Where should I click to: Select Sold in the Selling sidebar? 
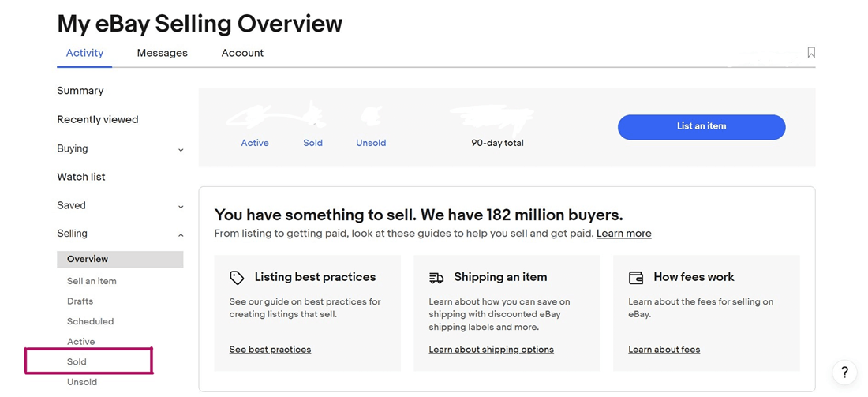tap(77, 361)
